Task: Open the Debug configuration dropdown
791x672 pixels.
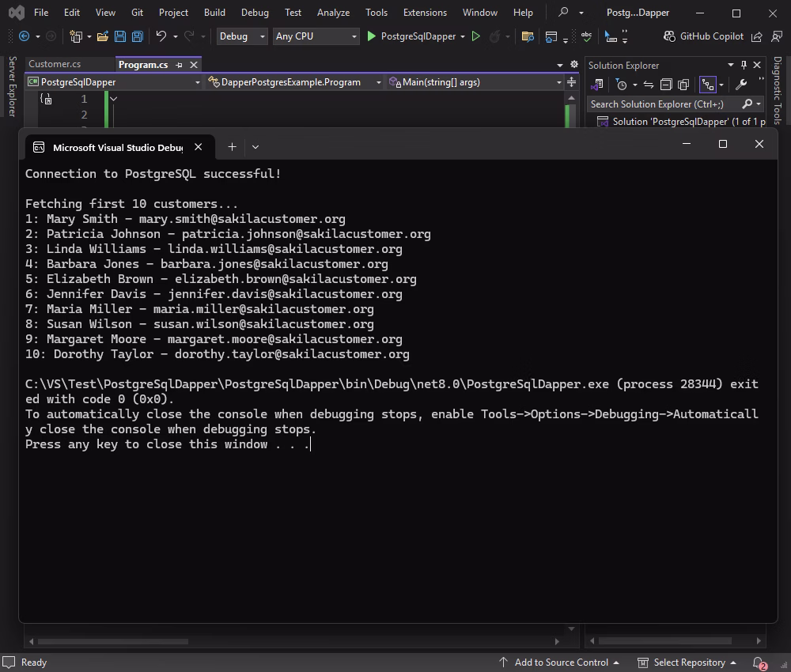Action: pos(242,36)
